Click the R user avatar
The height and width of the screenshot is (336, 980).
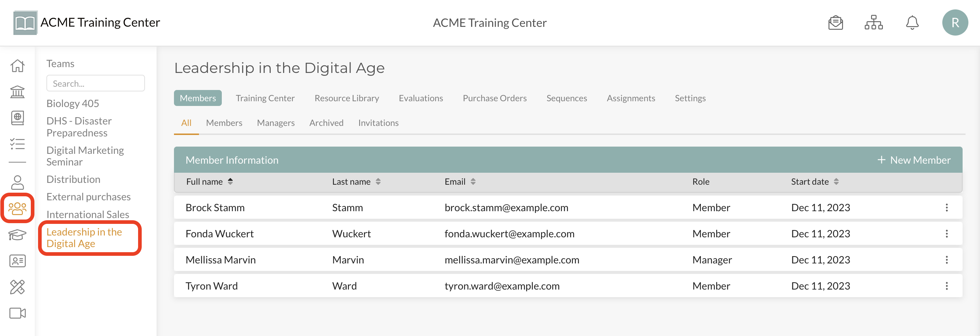pyautogui.click(x=955, y=23)
